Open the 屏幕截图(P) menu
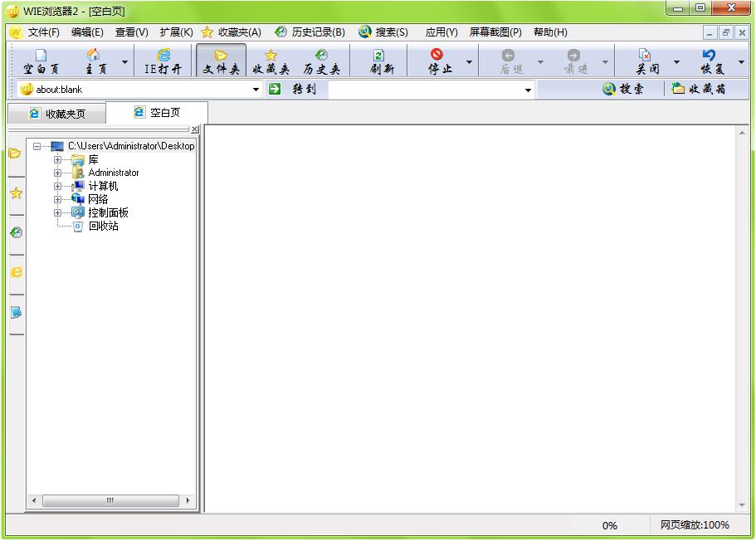 (x=495, y=32)
